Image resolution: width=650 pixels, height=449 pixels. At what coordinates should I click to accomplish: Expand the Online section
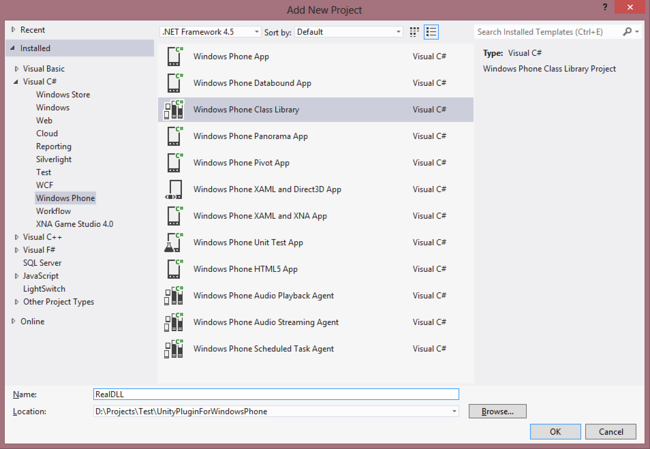click(13, 321)
